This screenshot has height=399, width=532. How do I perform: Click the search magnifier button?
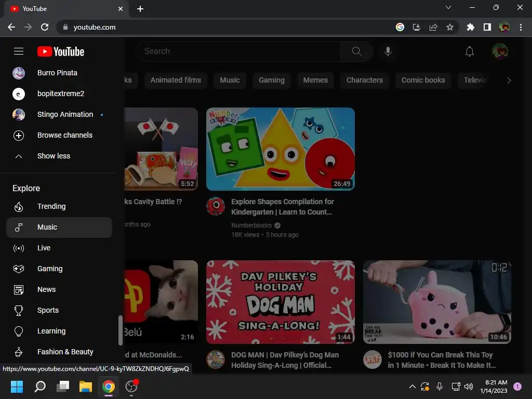[x=356, y=51]
